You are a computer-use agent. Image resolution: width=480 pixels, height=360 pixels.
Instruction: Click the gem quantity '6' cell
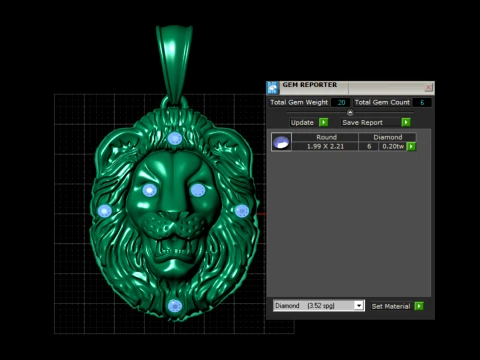tap(369, 146)
